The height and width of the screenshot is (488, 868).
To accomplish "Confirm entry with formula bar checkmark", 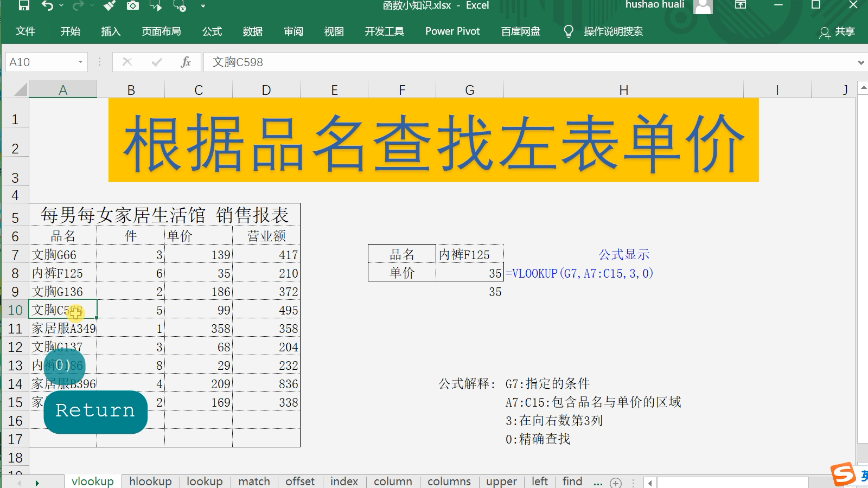I will pos(157,62).
